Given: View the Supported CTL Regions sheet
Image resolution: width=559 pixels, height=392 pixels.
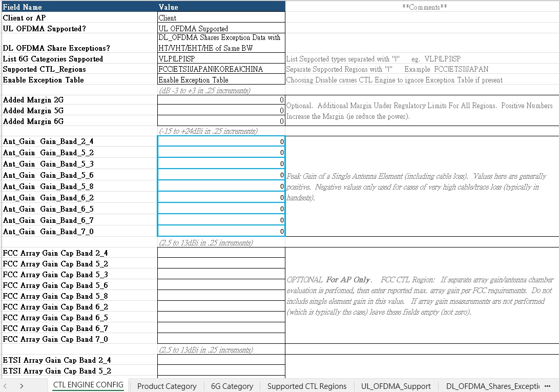Looking at the screenshot, I should point(306,386).
